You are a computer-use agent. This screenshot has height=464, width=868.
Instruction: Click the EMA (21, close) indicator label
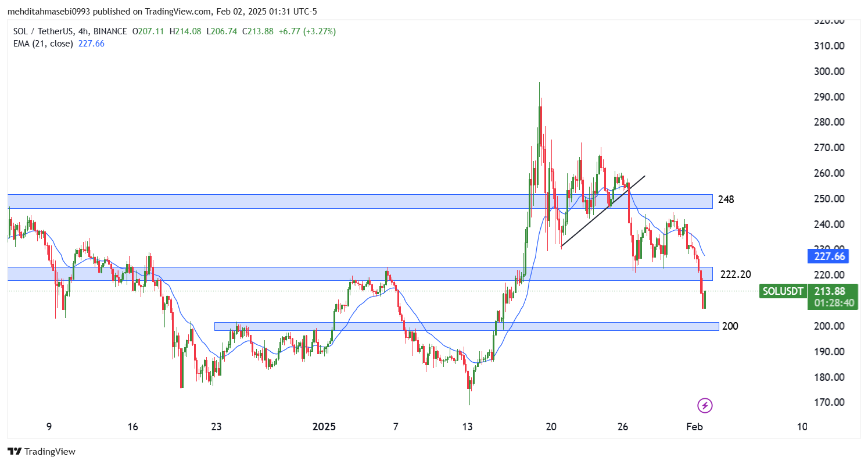42,43
